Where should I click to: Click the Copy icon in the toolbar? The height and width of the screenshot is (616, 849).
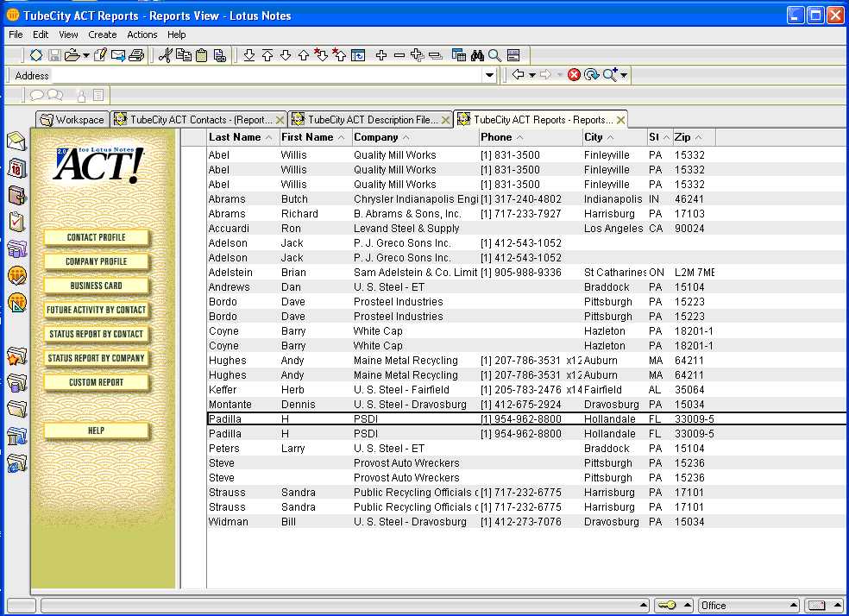point(184,55)
